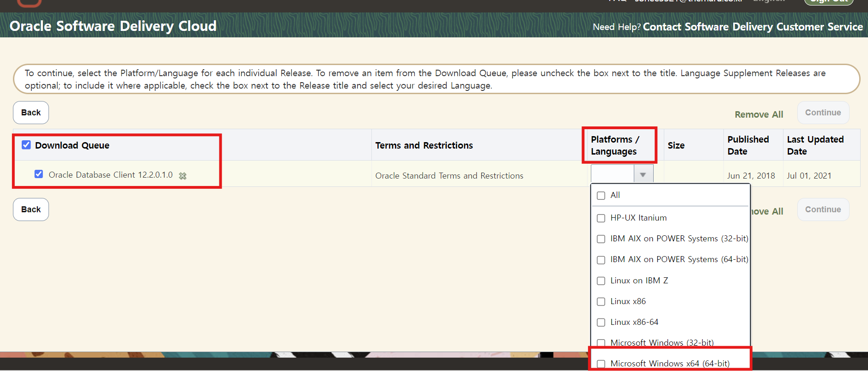Image resolution: width=868 pixels, height=371 pixels.
Task: Select IBM AIX on POWER Systems (32-bit)
Action: point(601,239)
